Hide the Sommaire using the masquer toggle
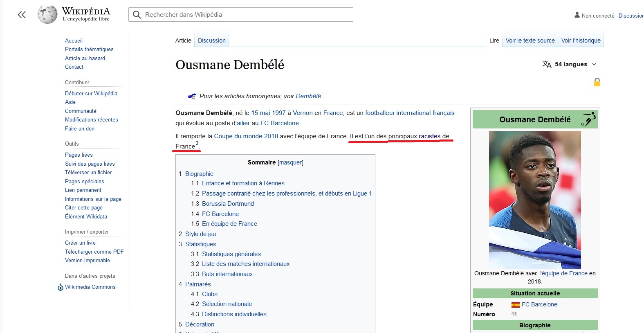Viewport: 644px width, 333px height. 290,162
